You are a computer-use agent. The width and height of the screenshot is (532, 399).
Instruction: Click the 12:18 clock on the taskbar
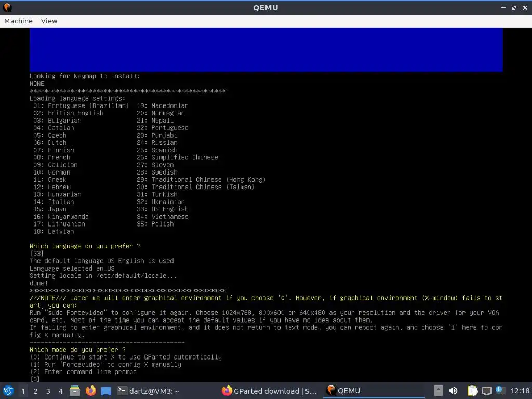(520, 391)
